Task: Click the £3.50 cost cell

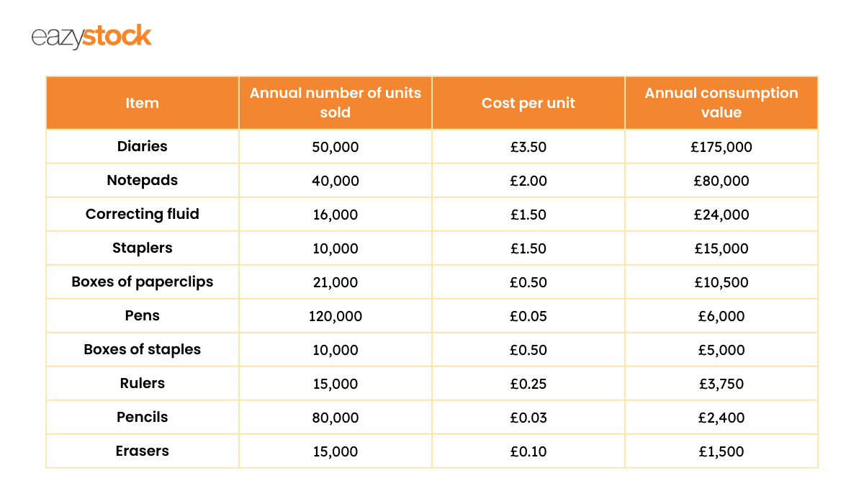Action: coord(528,147)
